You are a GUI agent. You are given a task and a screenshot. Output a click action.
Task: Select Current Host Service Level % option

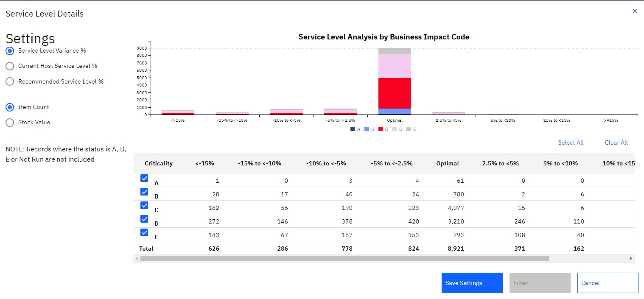[10, 66]
